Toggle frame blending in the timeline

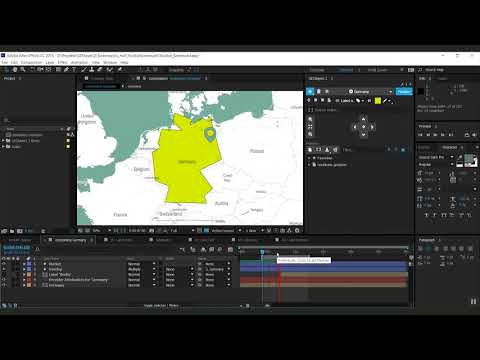[212, 249]
